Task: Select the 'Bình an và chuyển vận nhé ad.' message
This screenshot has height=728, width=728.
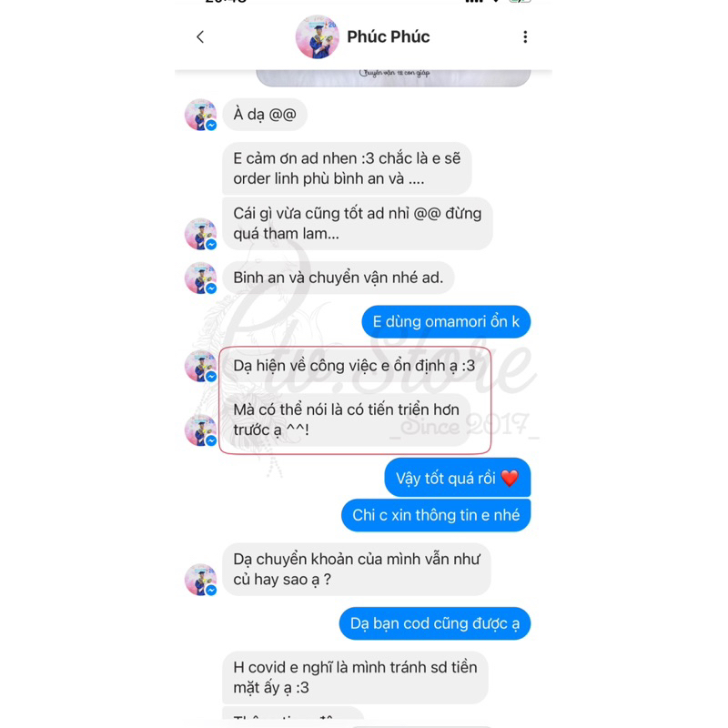Action: (338, 278)
